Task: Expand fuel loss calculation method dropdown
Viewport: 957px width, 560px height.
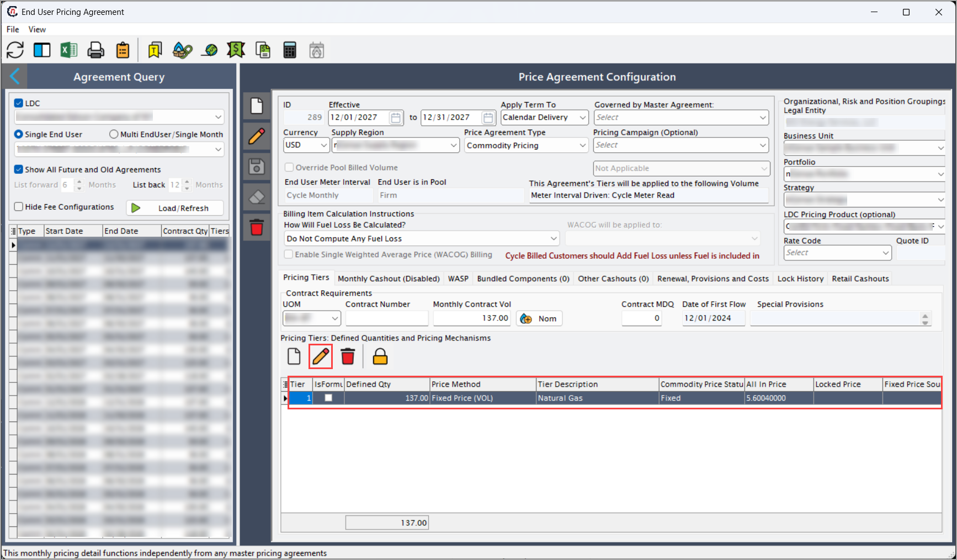Action: coord(554,238)
